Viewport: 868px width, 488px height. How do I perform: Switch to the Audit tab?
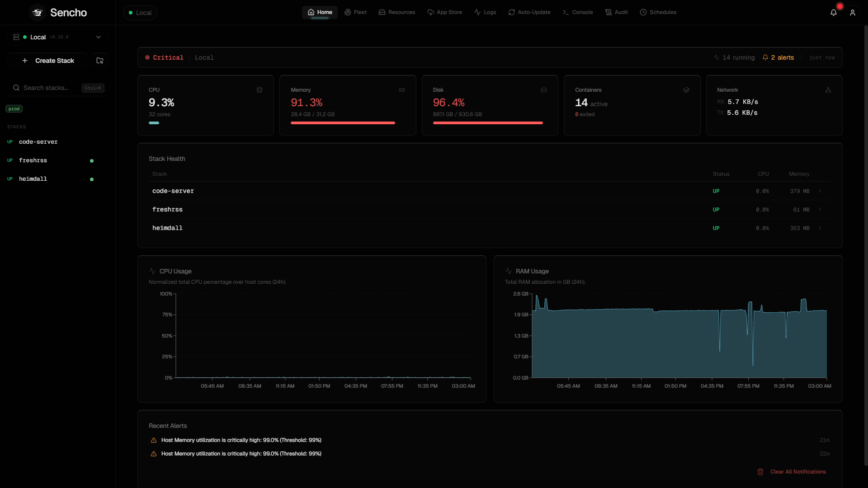616,12
